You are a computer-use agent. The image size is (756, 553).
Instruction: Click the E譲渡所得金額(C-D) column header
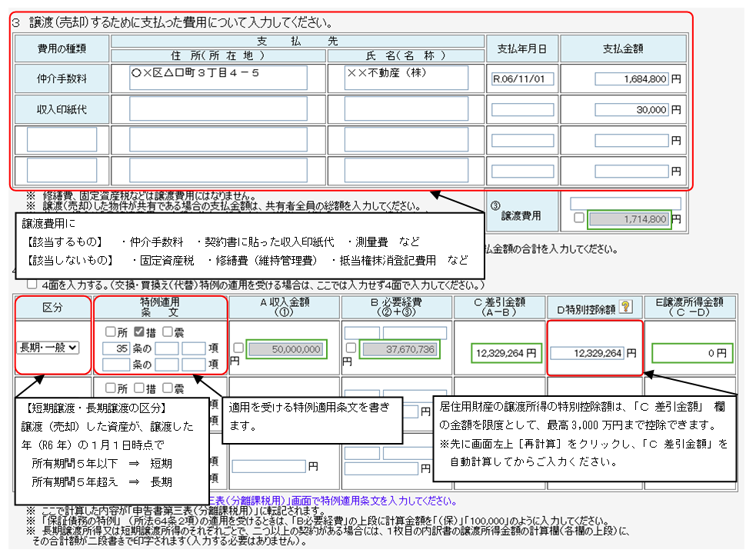pyautogui.click(x=689, y=307)
